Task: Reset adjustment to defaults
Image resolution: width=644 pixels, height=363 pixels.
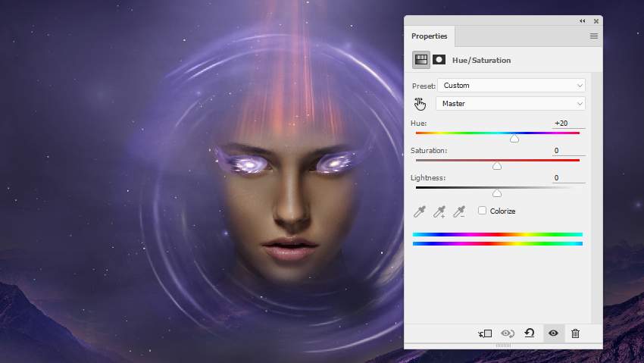Action: point(530,333)
